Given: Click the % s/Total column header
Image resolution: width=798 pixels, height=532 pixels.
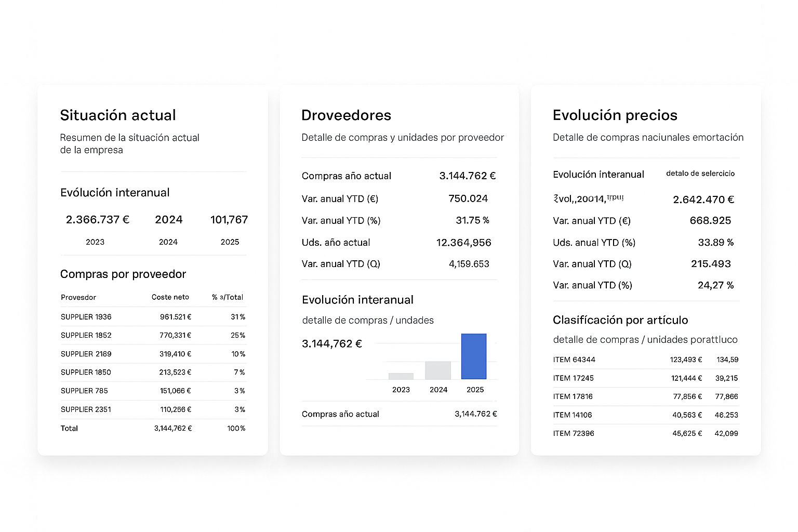Looking at the screenshot, I should pyautogui.click(x=227, y=297).
